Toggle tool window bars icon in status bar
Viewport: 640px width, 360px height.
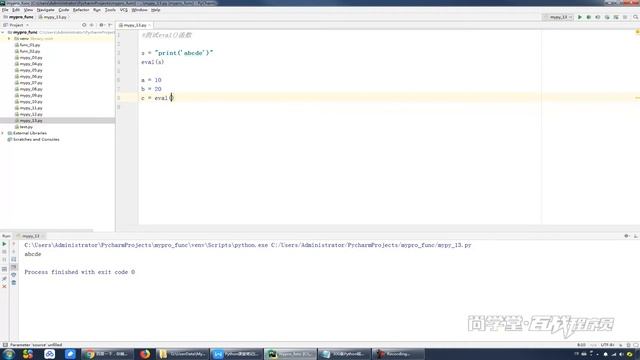[x=5, y=345]
